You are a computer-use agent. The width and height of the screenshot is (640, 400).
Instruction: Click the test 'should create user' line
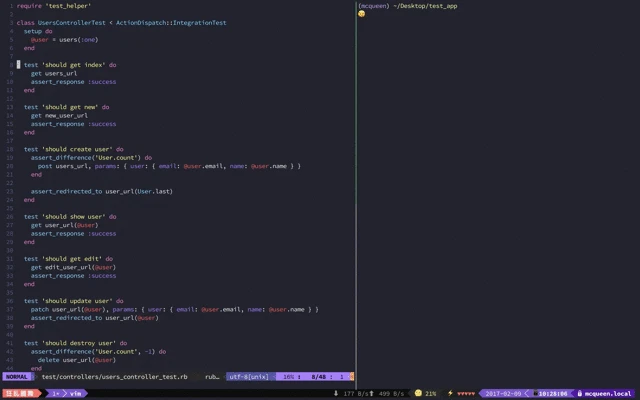(x=73, y=149)
